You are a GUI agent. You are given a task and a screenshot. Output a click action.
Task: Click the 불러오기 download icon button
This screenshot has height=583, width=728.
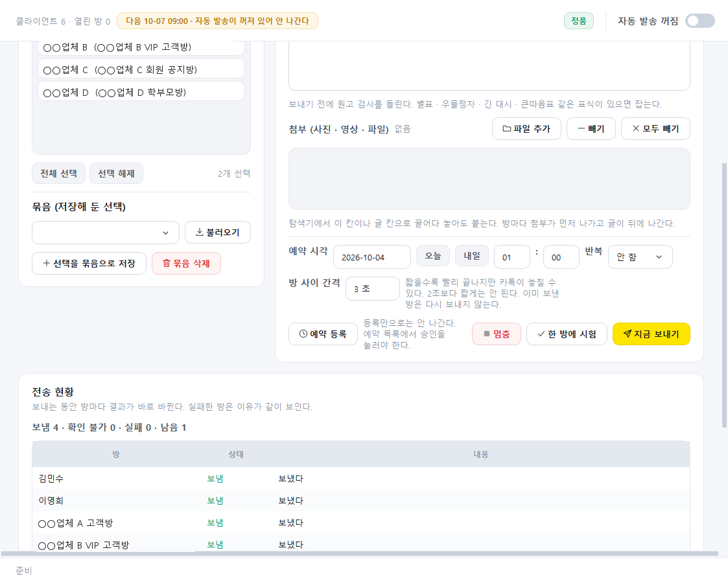tap(199, 233)
